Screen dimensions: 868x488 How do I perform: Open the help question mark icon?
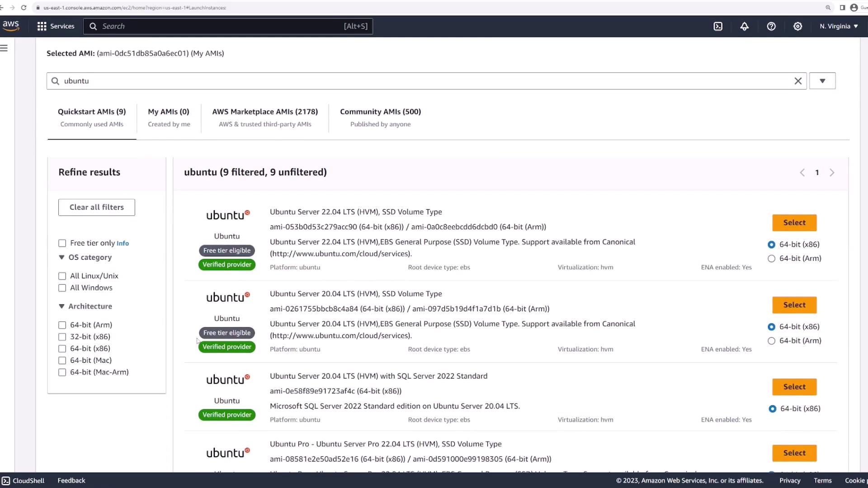coord(771,26)
